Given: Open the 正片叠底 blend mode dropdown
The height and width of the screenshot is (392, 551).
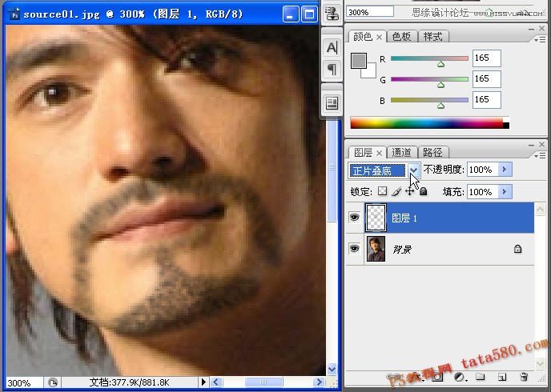Looking at the screenshot, I should coord(414,170).
